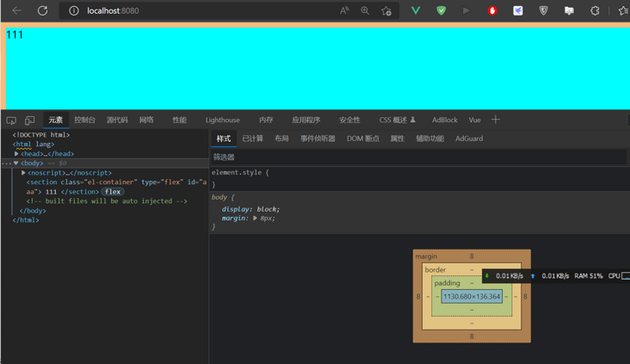
Task: Open the blue square extension icon
Action: click(x=518, y=10)
